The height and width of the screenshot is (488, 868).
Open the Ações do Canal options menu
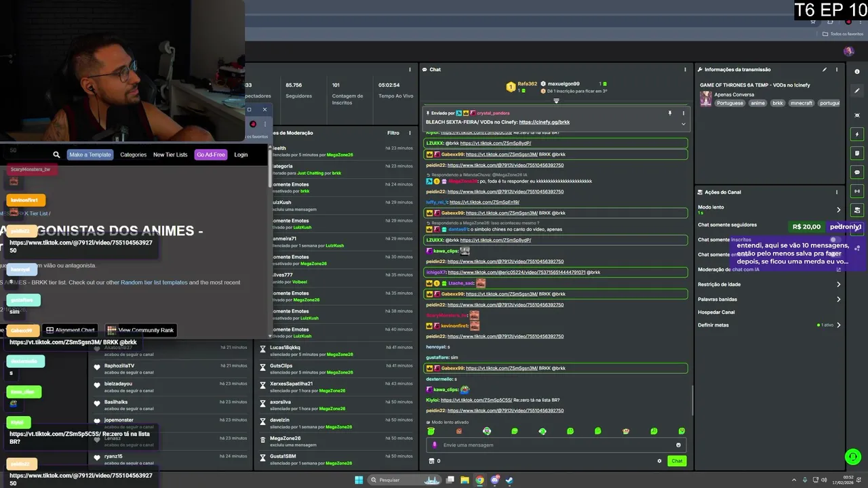[837, 192]
